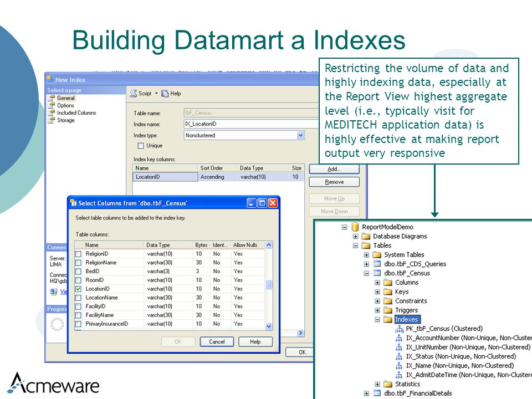Click Cancel in Select Columns dialog
This screenshot has width=532, height=399.
pyautogui.click(x=217, y=342)
